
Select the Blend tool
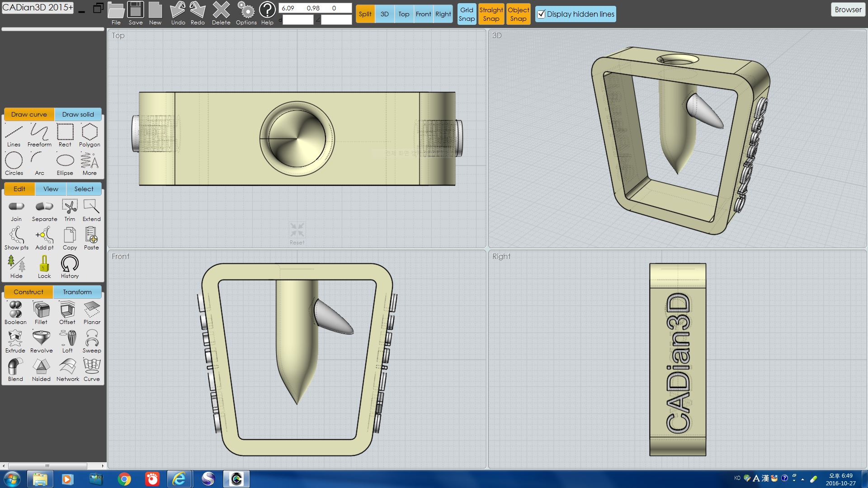(15, 370)
